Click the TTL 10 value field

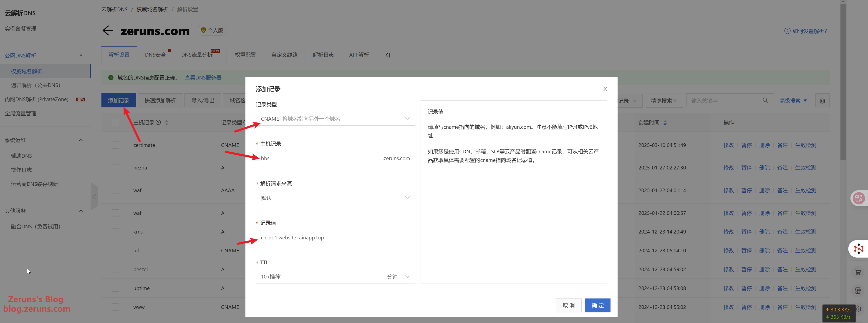[x=319, y=277]
